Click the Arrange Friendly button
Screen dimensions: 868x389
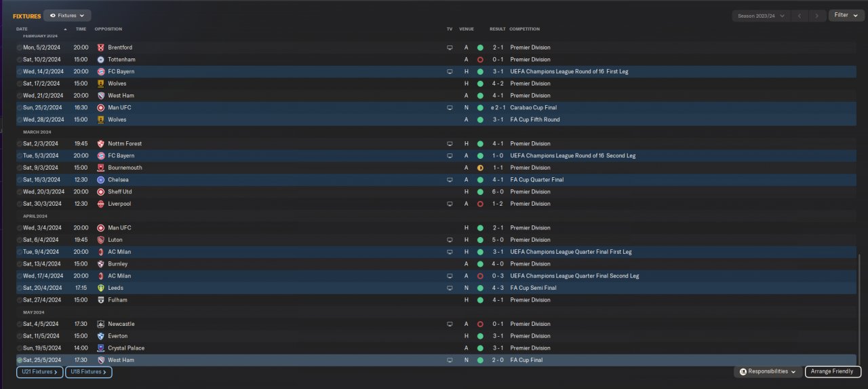(x=833, y=372)
